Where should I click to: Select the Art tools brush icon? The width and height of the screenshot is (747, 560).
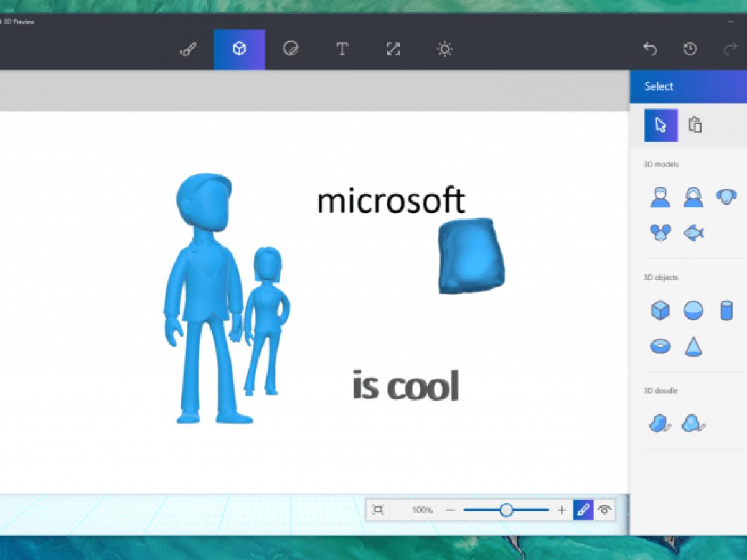click(188, 49)
